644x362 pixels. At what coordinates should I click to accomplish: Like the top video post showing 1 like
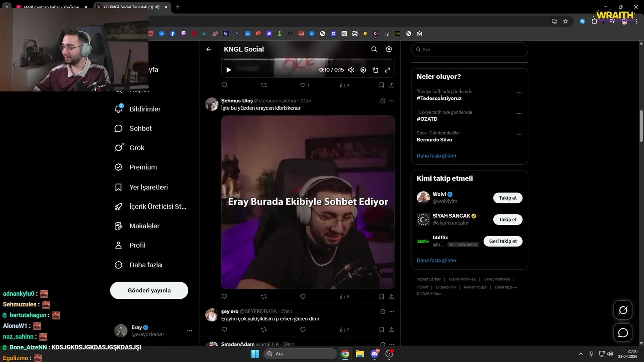tap(305, 85)
